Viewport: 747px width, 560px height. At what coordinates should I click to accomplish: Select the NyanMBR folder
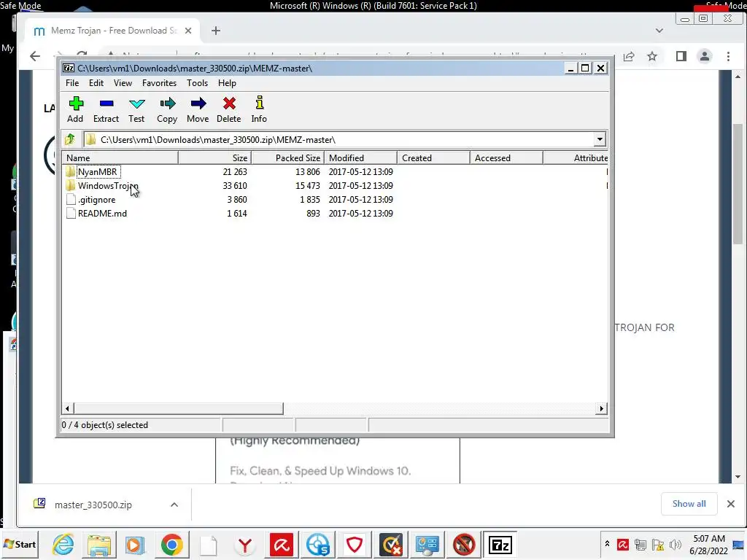click(97, 172)
